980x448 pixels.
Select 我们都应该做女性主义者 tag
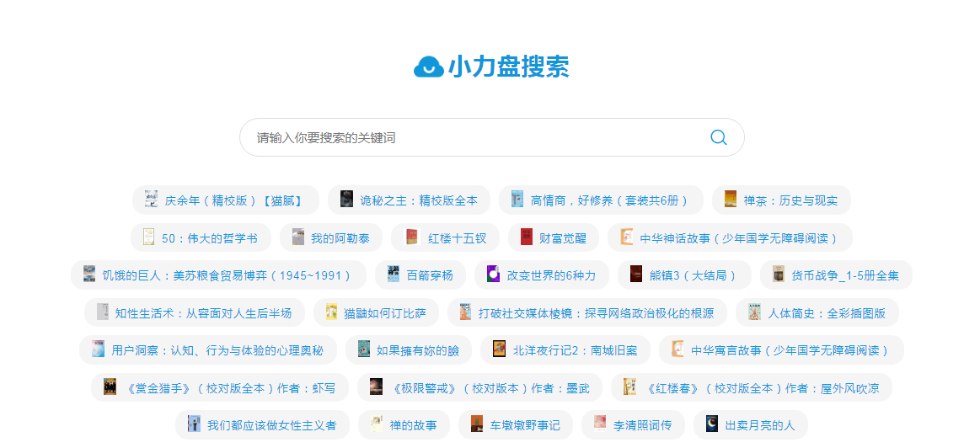271,425
